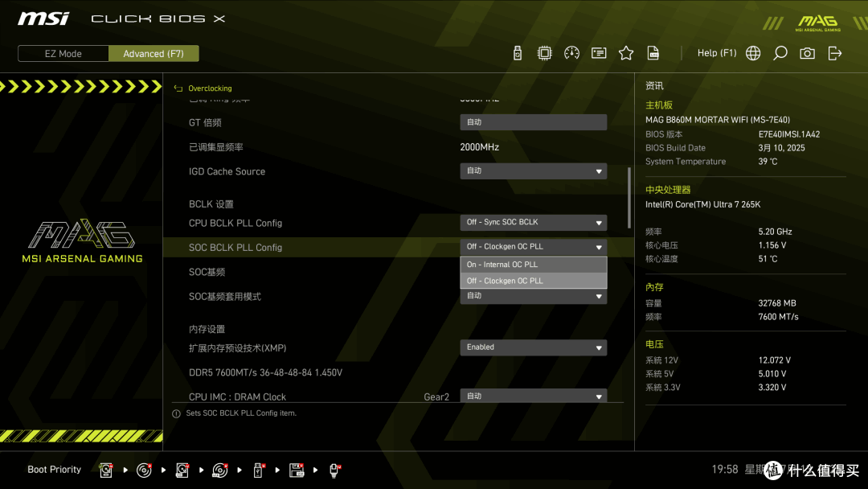
Task: Click BIOS version E7E40IMSI.1A42 value
Action: coord(789,134)
